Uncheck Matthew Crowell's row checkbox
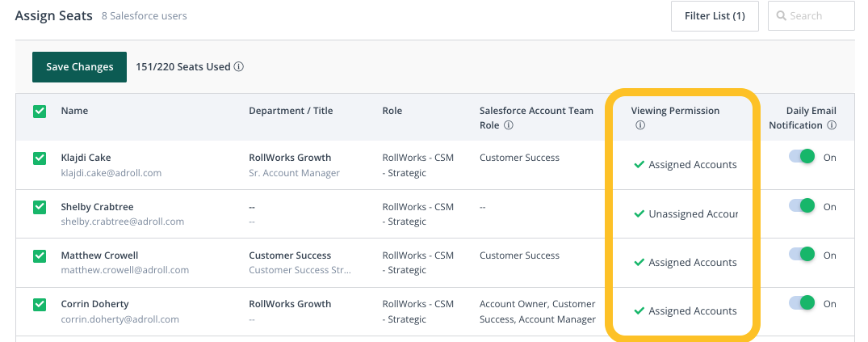This screenshot has height=342, width=868. click(40, 256)
